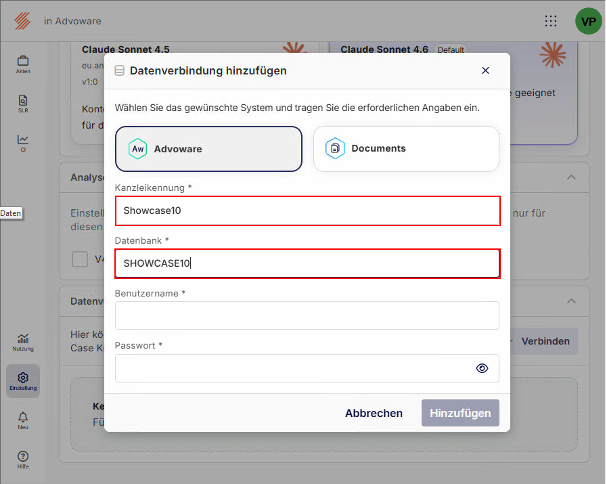Screen dimensions: 606x484
Task: Click the Advoware Aw hexagon icon
Action: (x=138, y=149)
